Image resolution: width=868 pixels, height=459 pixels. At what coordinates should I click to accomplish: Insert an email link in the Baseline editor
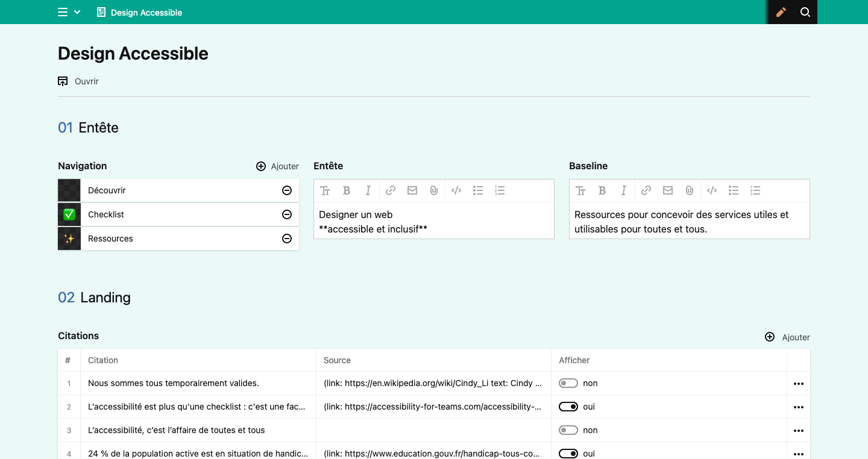[667, 190]
